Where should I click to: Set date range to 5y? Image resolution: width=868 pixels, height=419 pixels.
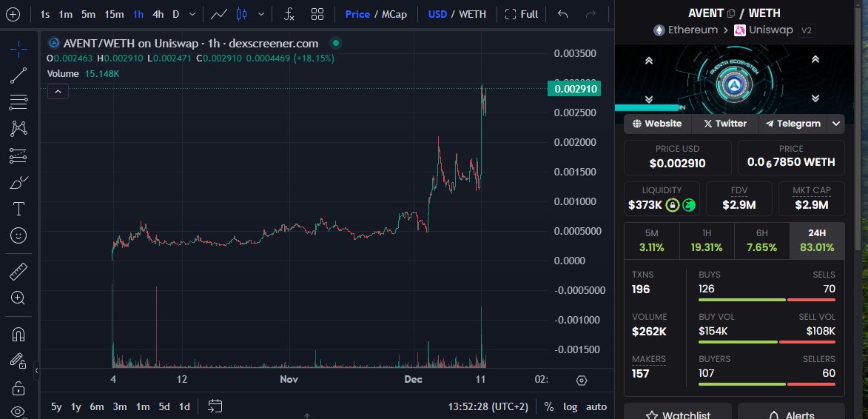tap(56, 407)
